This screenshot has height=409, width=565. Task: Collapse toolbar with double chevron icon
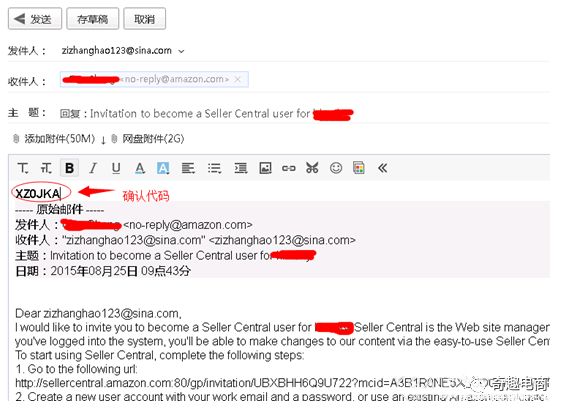click(382, 168)
